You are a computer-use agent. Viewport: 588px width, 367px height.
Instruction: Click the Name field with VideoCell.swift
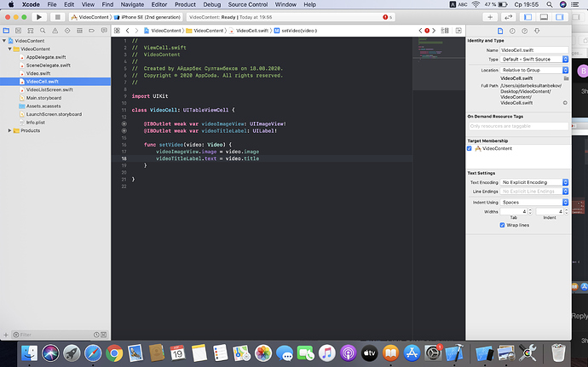pos(534,50)
